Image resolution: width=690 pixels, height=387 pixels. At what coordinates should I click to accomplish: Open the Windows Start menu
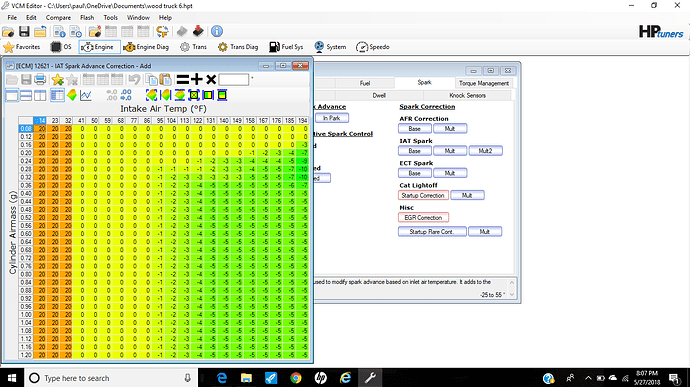pos(12,378)
